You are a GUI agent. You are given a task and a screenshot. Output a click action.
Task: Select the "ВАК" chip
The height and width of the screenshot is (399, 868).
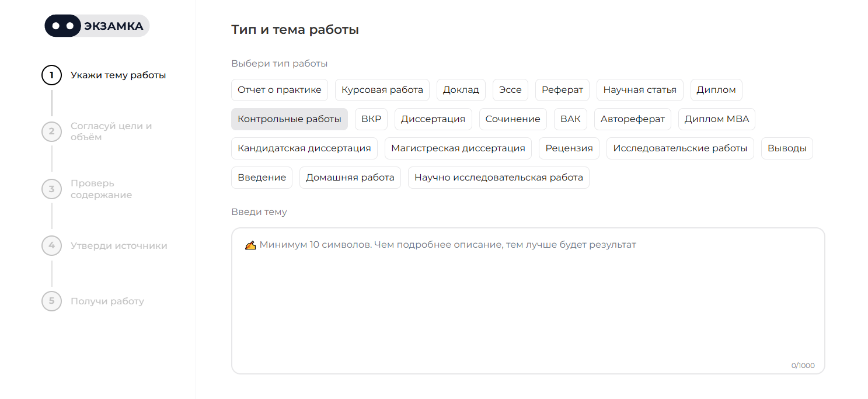570,119
